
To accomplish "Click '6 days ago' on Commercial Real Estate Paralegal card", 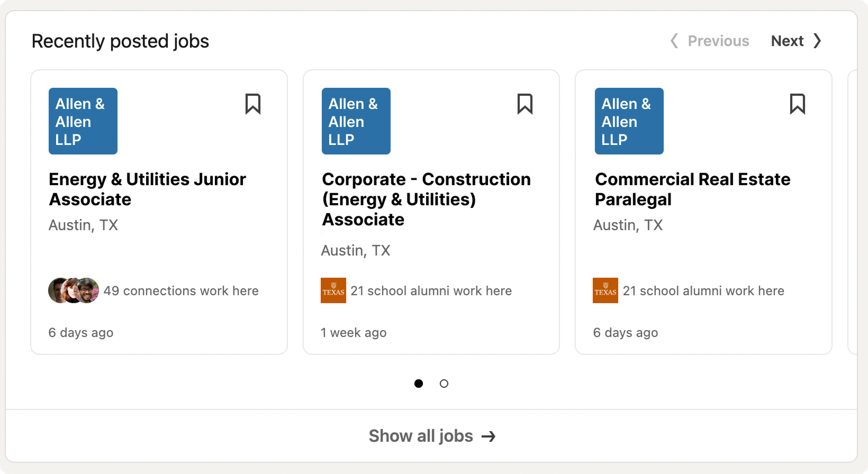I will point(626,333).
